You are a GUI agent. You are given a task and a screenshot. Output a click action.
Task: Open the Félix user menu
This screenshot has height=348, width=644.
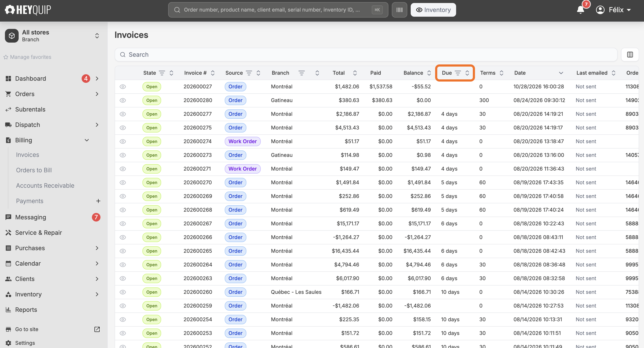tap(614, 10)
